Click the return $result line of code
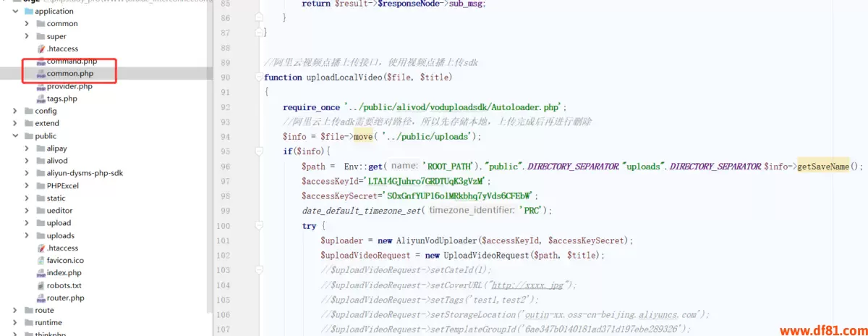This screenshot has height=336, width=868. (395, 3)
